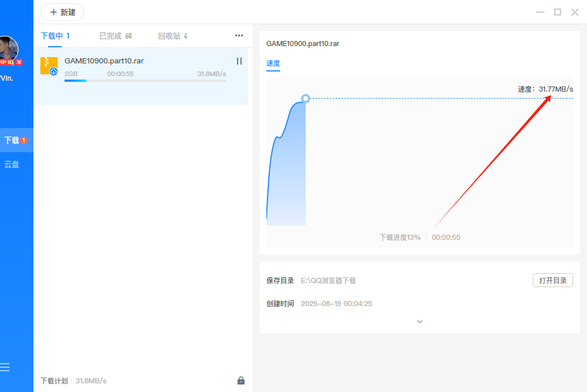
Task: Open the save folder via 打开目录
Action: coord(552,280)
